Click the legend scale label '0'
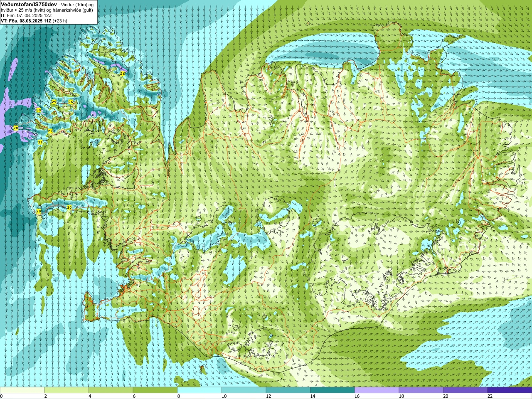 coord(1,396)
